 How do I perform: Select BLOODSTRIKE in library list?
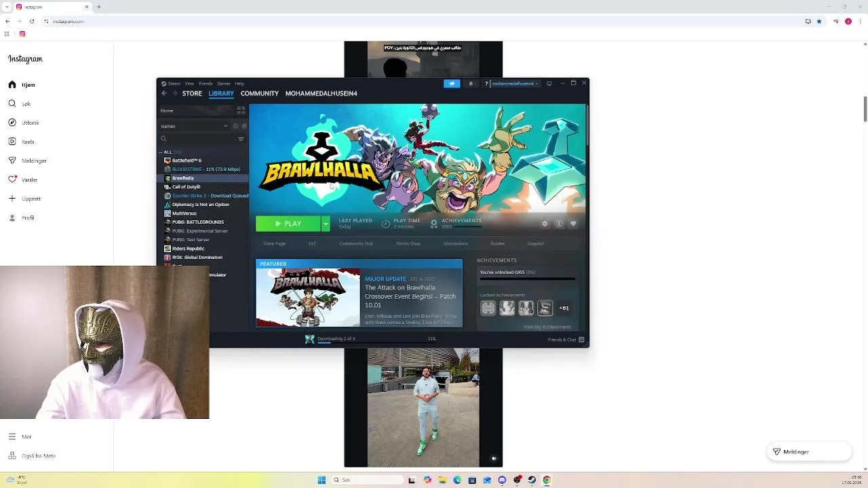202,169
